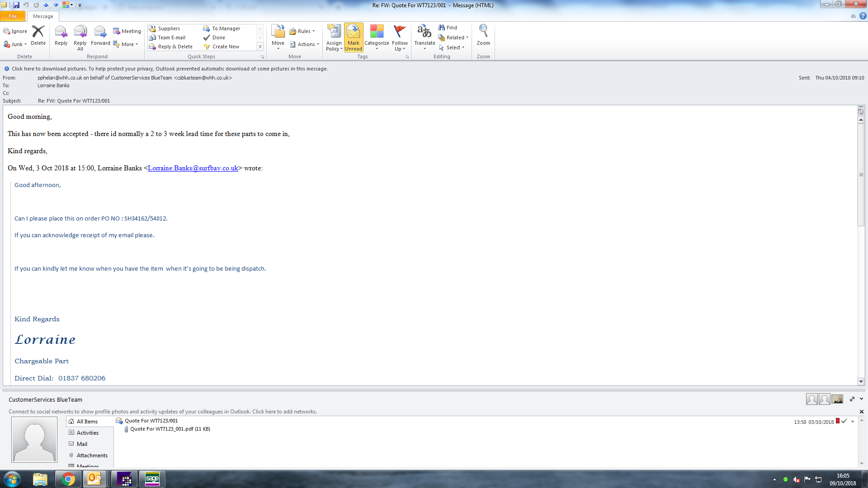Toggle Mark Unread button
Screen dimensions: 868x488
point(354,37)
